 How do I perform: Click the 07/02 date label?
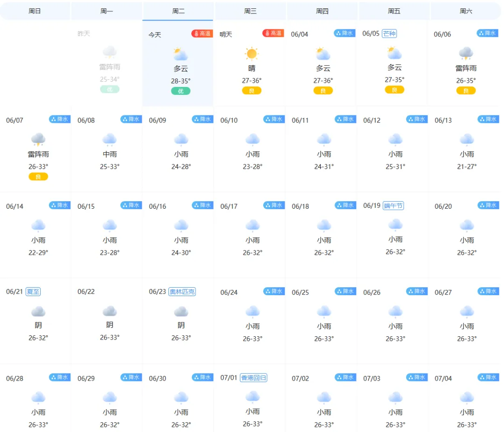coord(300,379)
